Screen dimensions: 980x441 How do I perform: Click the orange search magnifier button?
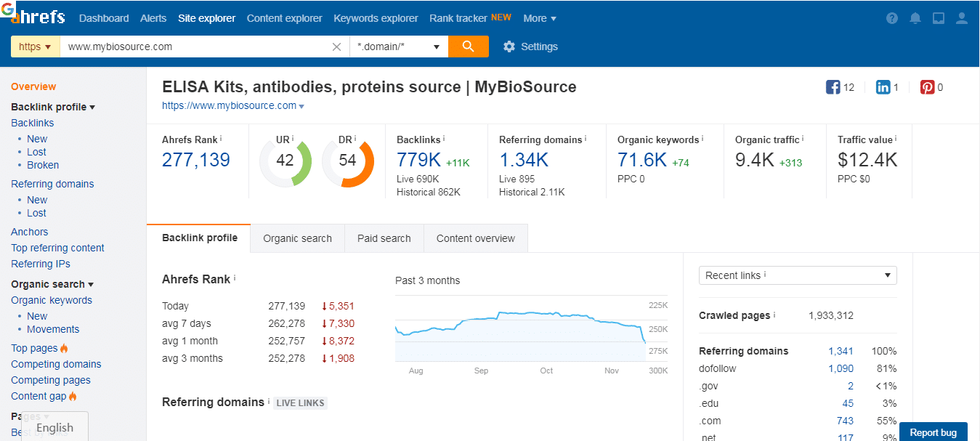[469, 46]
